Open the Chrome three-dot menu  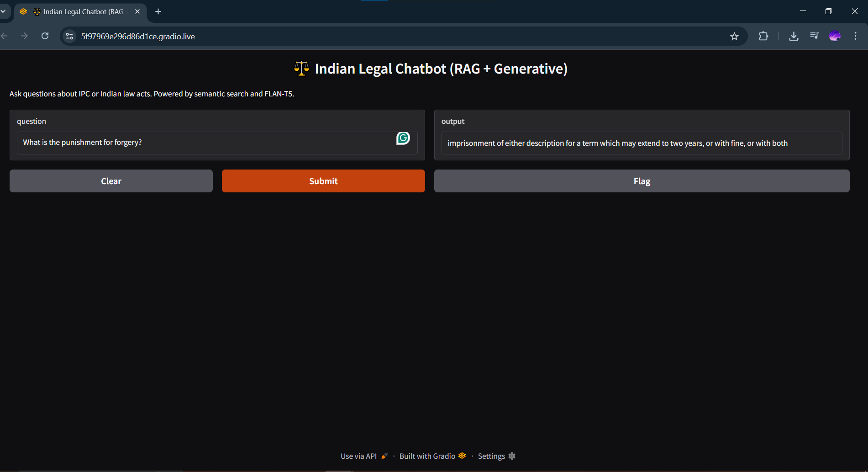coord(855,36)
